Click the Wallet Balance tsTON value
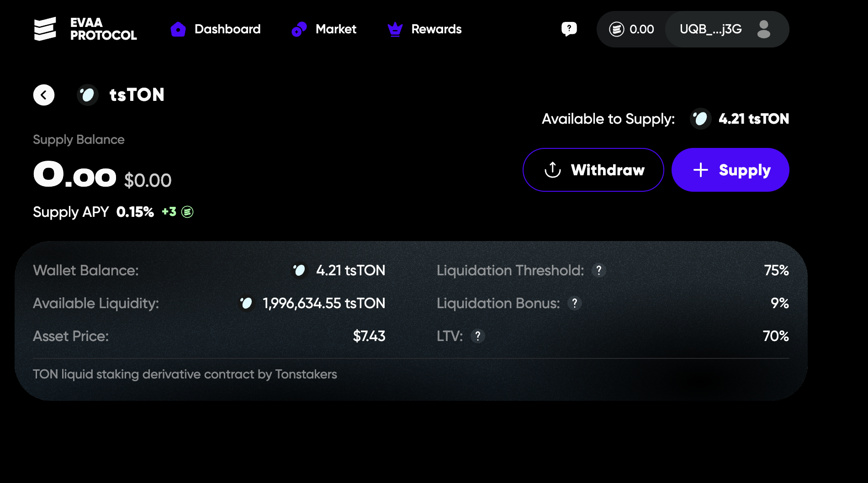Image resolution: width=868 pixels, height=483 pixels. coord(350,270)
